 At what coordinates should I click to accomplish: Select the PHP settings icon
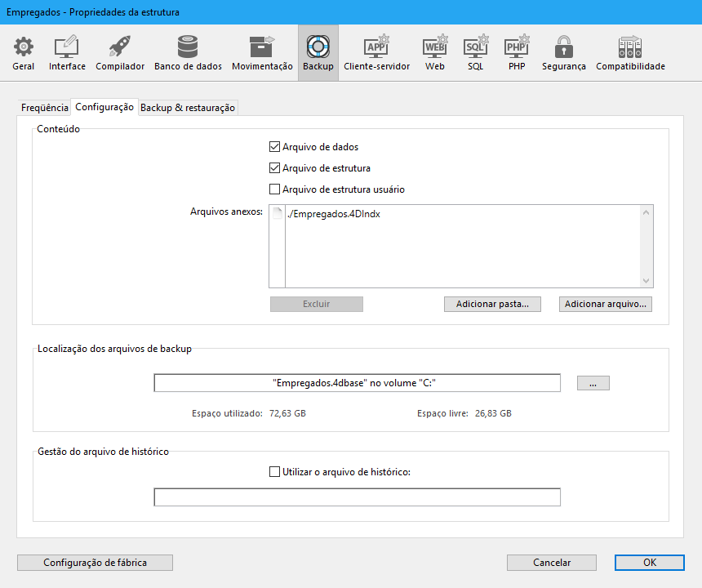pos(517,53)
